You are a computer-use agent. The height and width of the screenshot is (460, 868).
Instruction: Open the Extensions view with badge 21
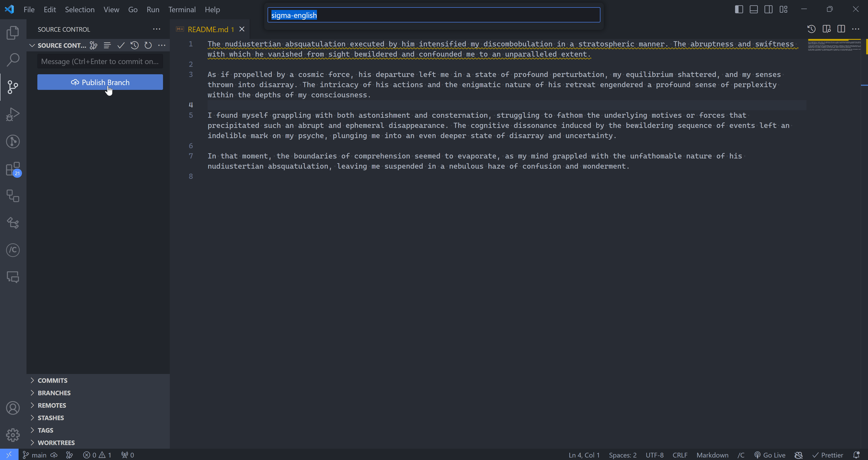click(x=13, y=169)
